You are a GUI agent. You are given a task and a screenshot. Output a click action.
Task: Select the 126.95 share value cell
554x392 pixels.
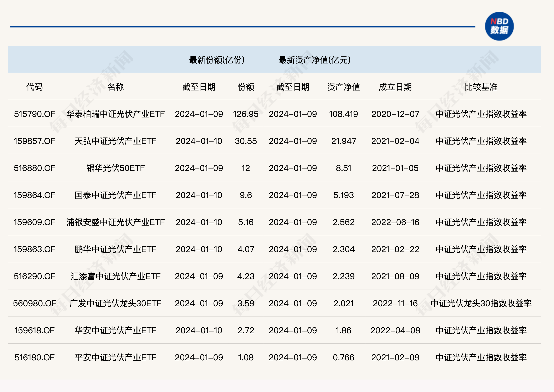(246, 114)
